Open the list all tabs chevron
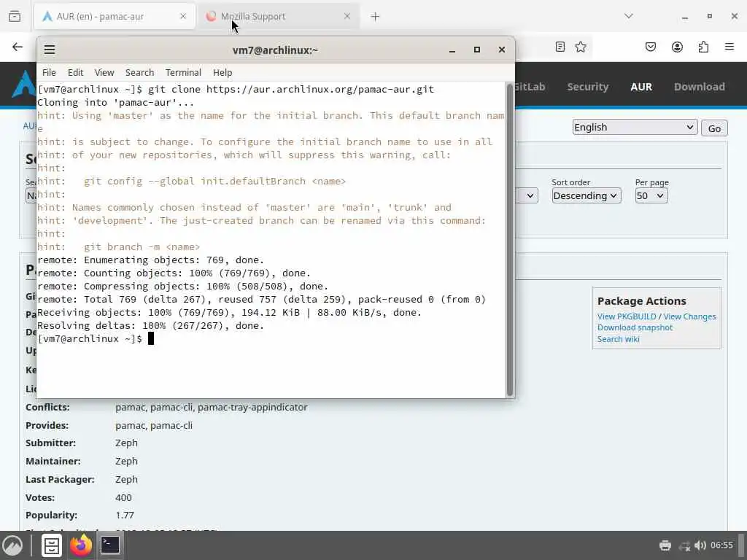Viewport: 747px width, 560px height. click(x=629, y=16)
